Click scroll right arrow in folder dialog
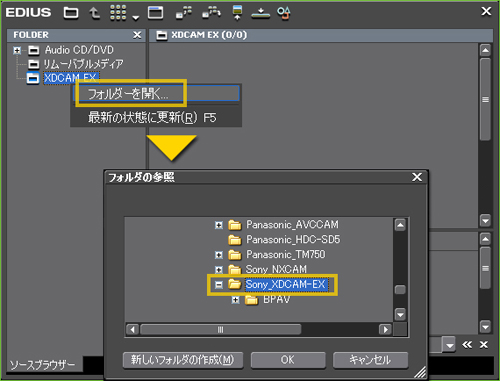This screenshot has width=500, height=381. point(385,330)
